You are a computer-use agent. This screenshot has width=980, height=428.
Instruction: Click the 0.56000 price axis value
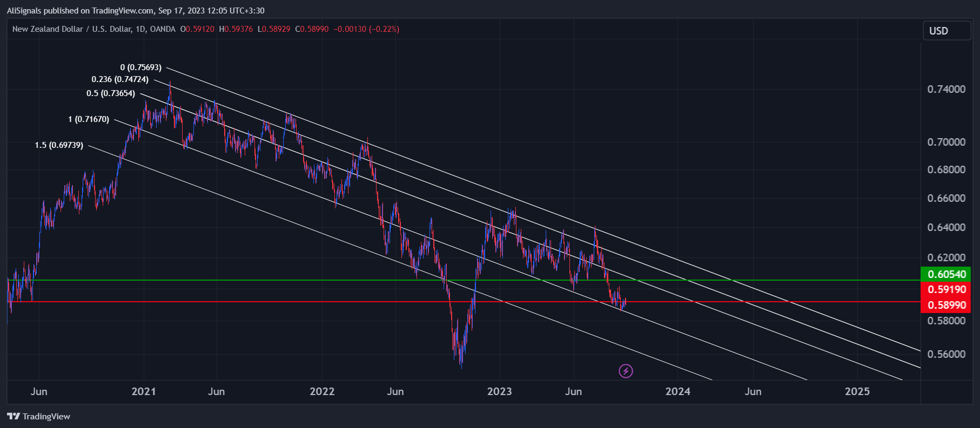pos(947,354)
